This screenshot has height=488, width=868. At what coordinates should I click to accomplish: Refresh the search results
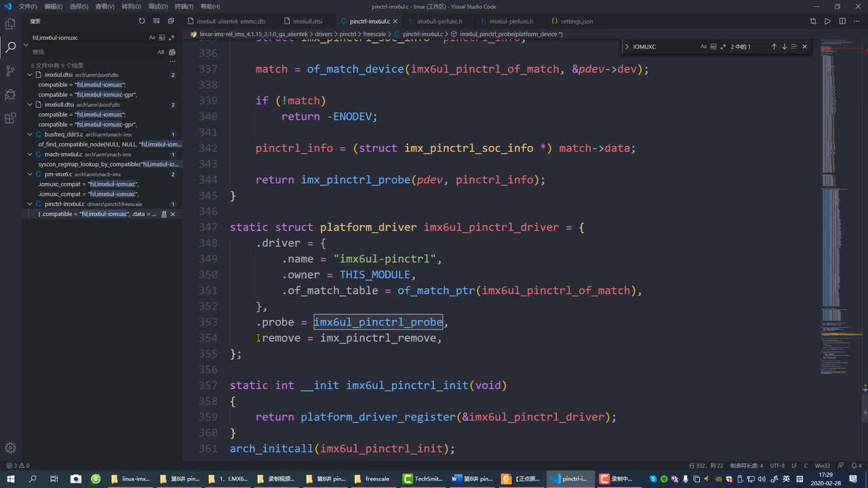pos(142,21)
